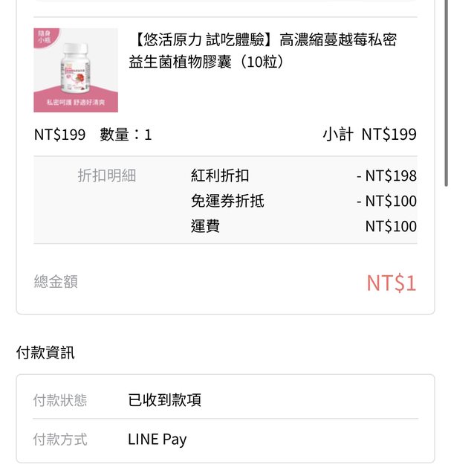The height and width of the screenshot is (476, 451).
Task: Click the 折扣明細 label
Action: pyautogui.click(x=107, y=176)
